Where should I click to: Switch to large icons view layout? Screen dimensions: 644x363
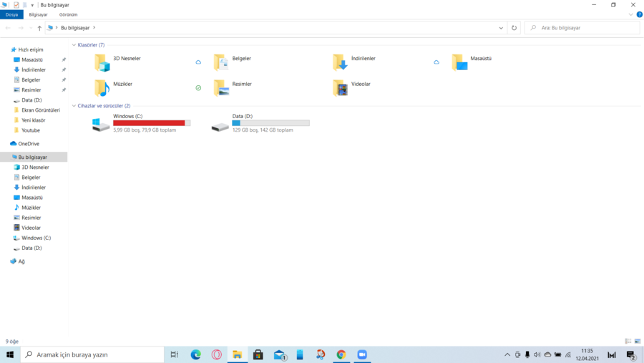[638, 342]
